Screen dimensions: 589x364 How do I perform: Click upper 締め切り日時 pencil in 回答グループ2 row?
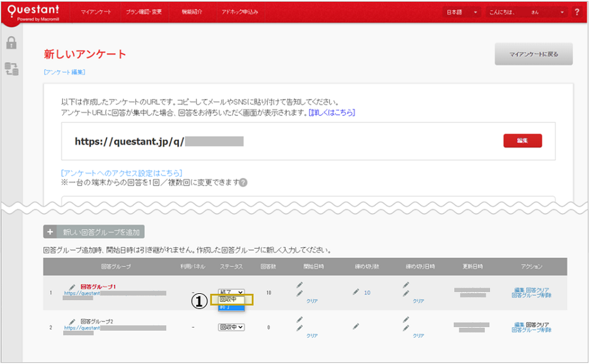(x=406, y=320)
